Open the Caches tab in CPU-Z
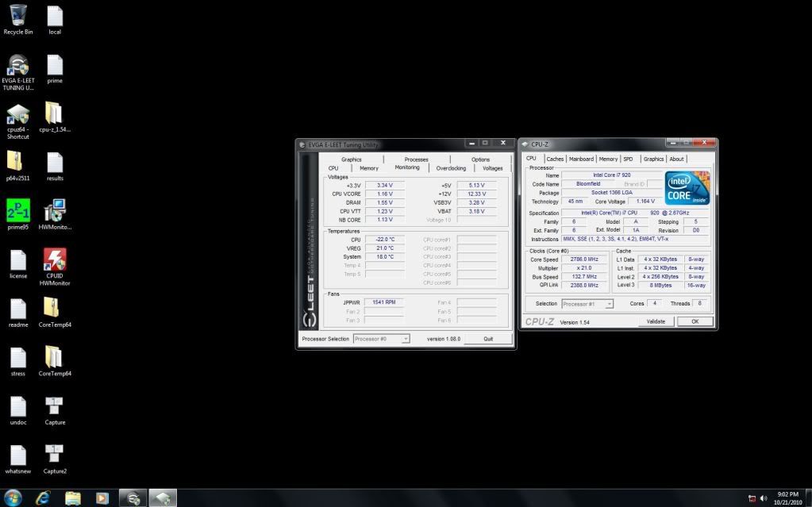Image resolution: width=812 pixels, height=507 pixels. point(555,159)
